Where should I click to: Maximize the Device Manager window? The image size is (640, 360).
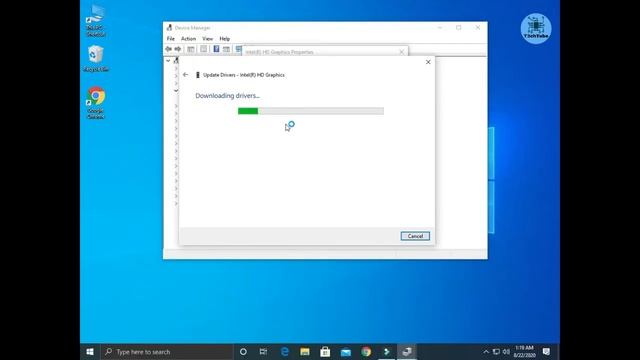[459, 28]
